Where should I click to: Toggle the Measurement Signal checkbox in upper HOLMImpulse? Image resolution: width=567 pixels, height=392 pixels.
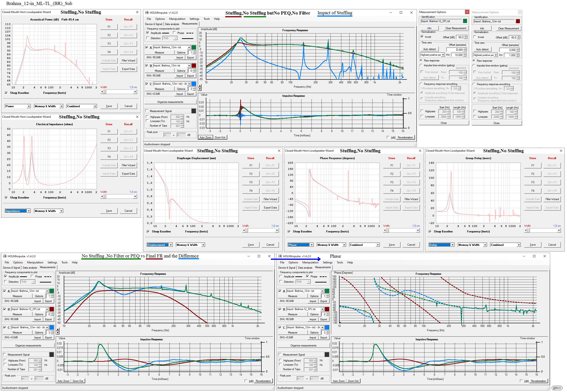(147, 111)
